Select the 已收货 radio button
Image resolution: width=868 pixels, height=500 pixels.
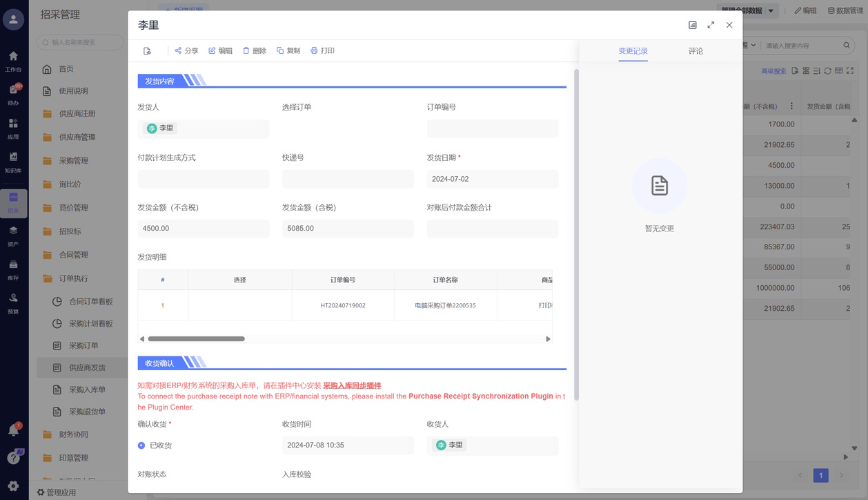pyautogui.click(x=141, y=445)
